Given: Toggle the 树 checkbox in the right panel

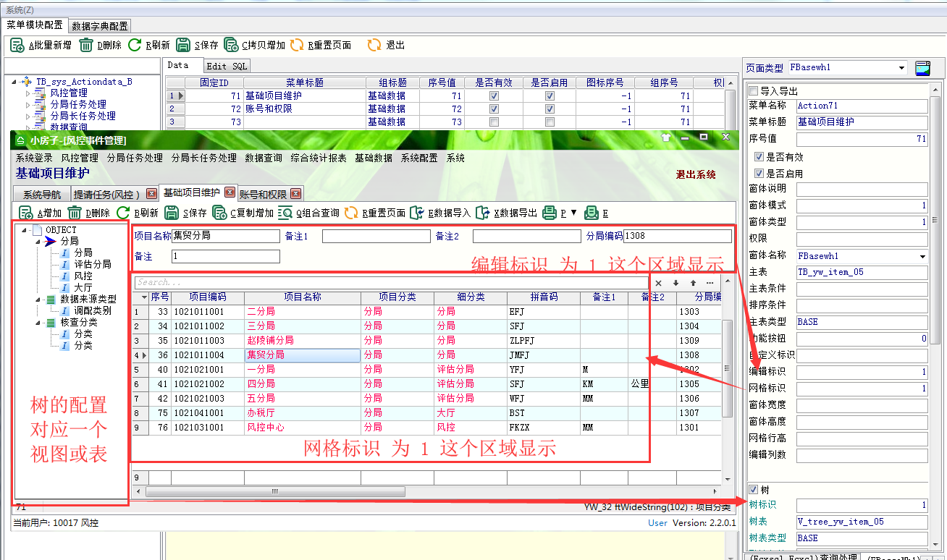Looking at the screenshot, I should tap(753, 490).
